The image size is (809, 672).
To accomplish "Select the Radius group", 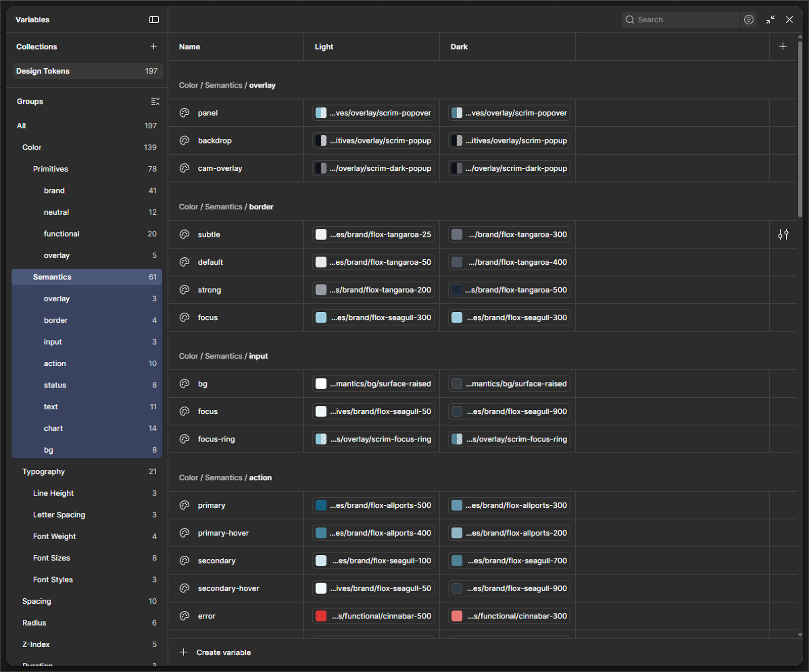I will click(x=87, y=623).
